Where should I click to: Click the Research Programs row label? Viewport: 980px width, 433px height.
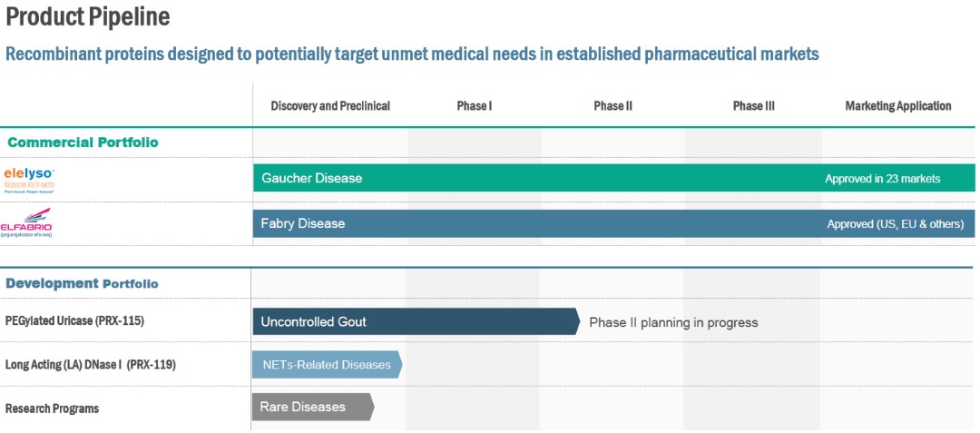tap(53, 408)
